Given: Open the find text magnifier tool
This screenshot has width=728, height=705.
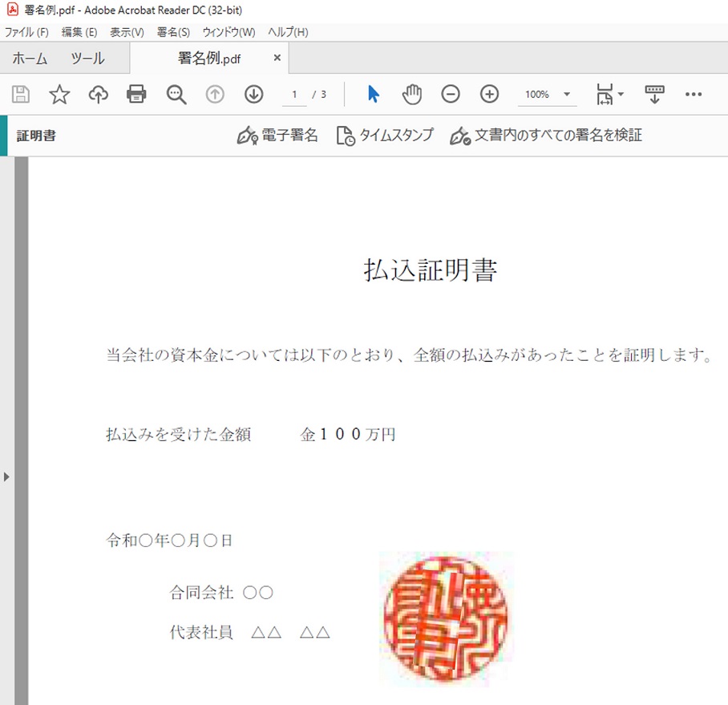Looking at the screenshot, I should click(x=176, y=95).
